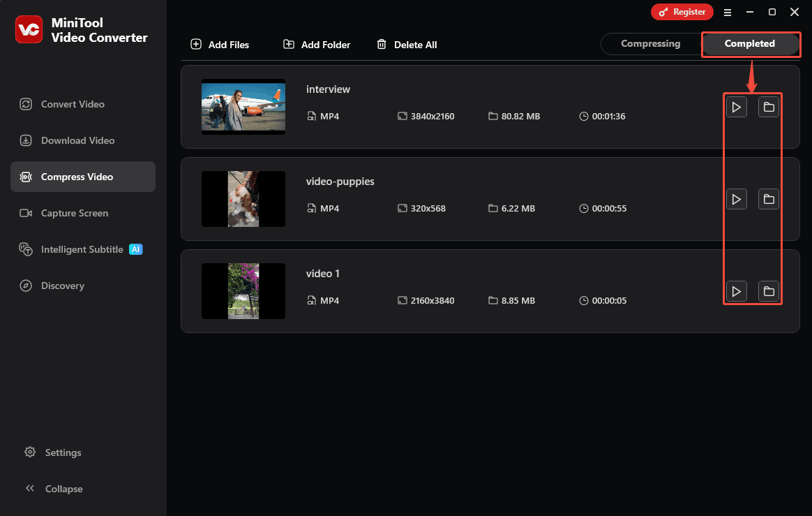This screenshot has height=516, width=812.
Task: Open the Settings panel
Action: 61,452
